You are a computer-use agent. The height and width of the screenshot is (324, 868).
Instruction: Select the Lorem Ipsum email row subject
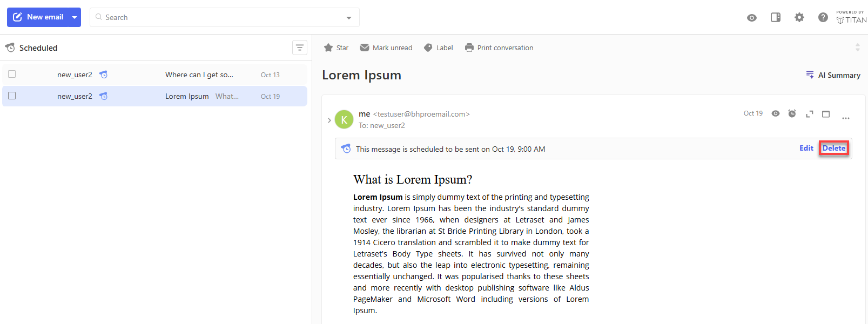click(187, 96)
